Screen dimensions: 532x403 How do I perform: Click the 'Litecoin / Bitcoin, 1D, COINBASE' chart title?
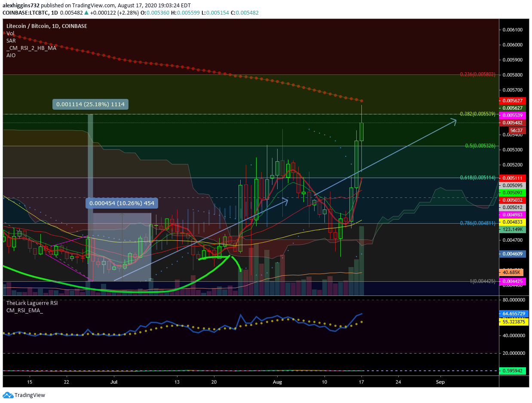[46, 26]
